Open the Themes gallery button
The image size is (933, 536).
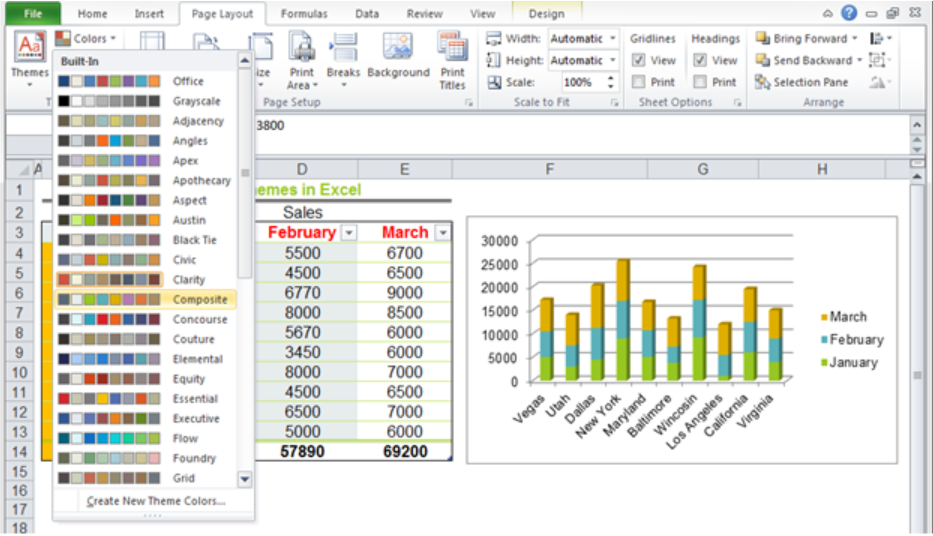coord(30,58)
